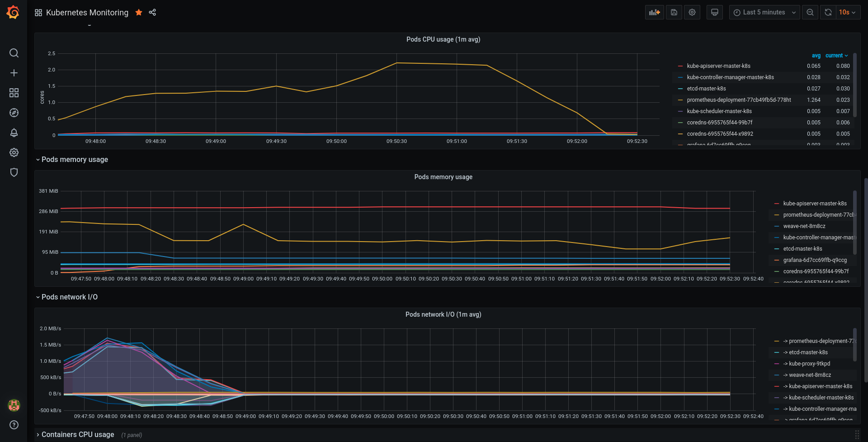The height and width of the screenshot is (442, 868).
Task: Sort CPU legend by avg column
Action: pos(816,56)
